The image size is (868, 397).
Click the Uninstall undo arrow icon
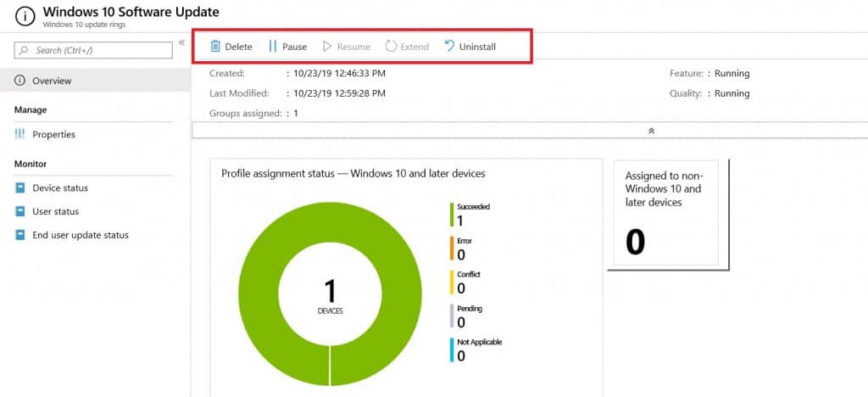[x=449, y=46]
